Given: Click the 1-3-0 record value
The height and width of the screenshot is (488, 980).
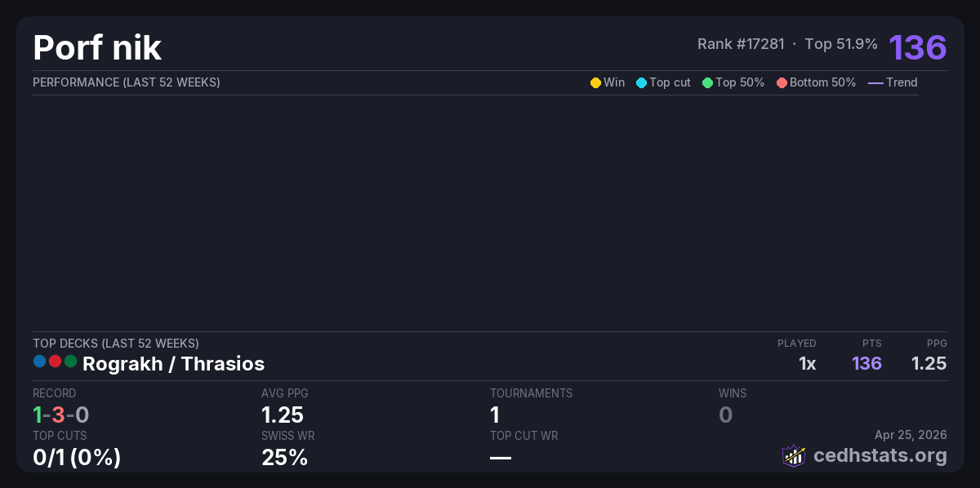Looking at the screenshot, I should [x=60, y=415].
